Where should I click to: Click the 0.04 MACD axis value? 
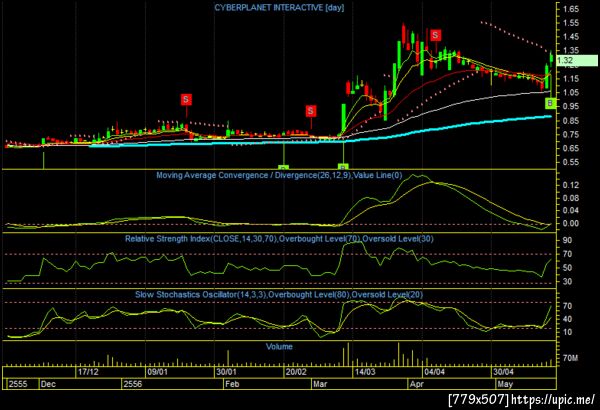(x=571, y=211)
